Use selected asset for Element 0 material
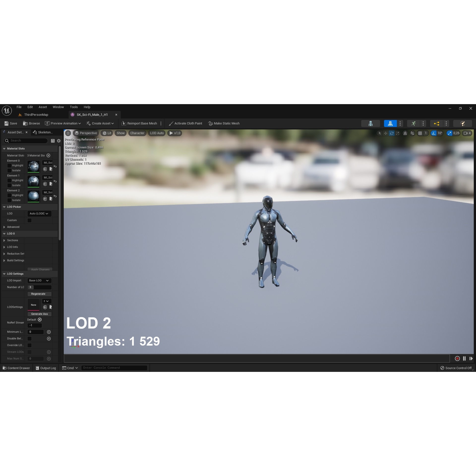This screenshot has height=476, width=476. (45, 169)
